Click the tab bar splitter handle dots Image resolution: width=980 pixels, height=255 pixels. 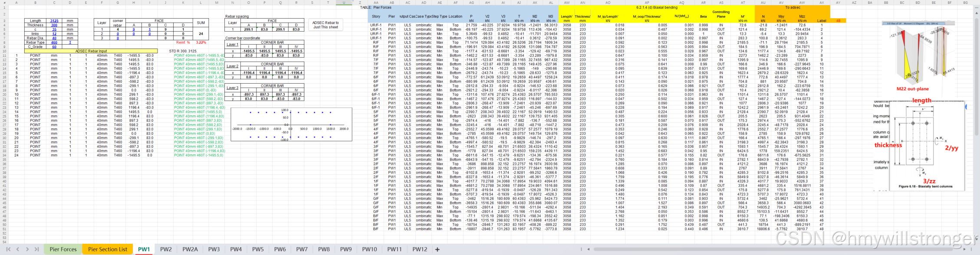click(x=581, y=249)
